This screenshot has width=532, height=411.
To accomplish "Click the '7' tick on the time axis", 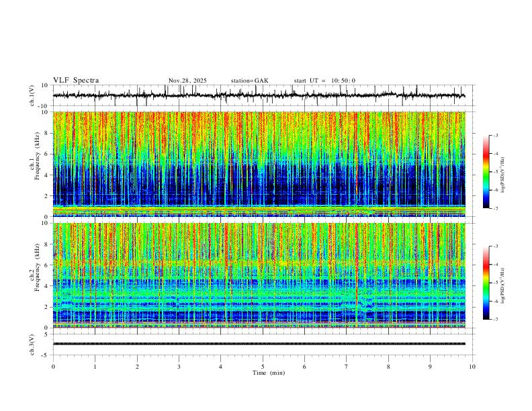I will click(x=347, y=367).
